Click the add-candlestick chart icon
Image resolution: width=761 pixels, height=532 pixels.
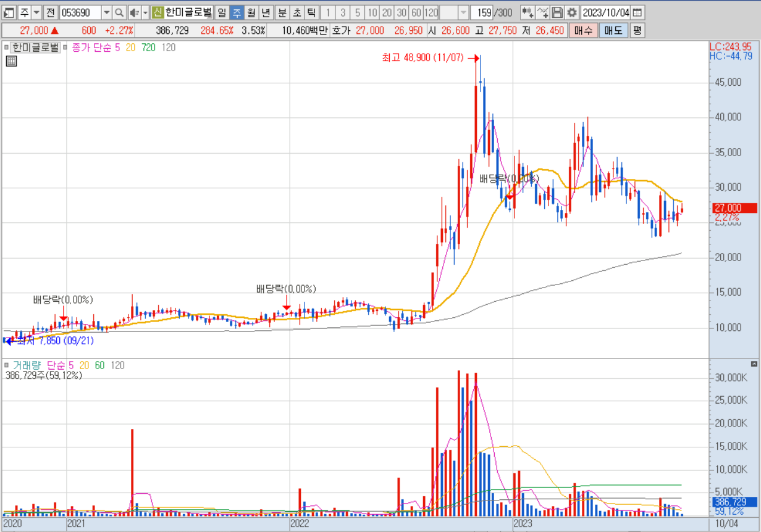point(528,12)
